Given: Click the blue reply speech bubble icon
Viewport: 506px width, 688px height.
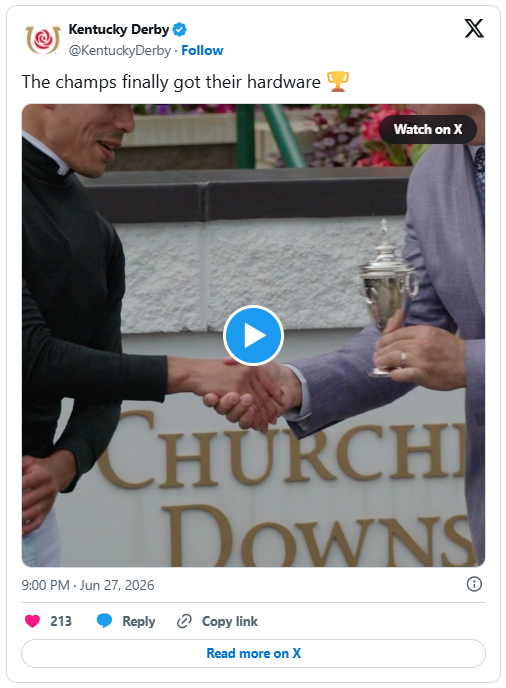Looking at the screenshot, I should 104,621.
